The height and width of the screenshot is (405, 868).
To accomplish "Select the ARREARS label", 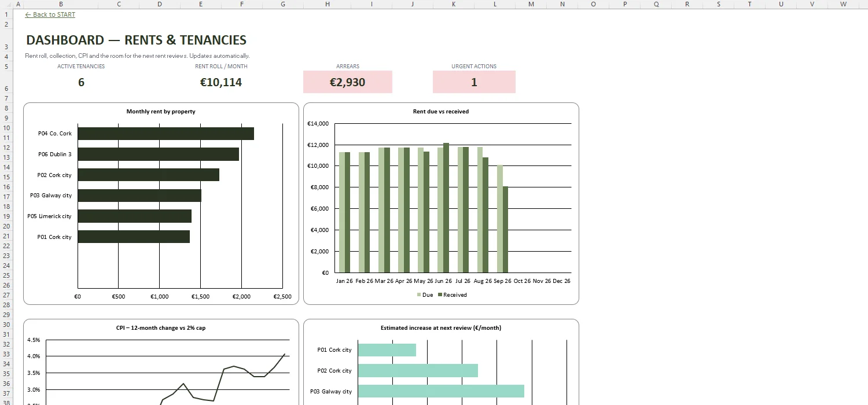I will [x=348, y=66].
